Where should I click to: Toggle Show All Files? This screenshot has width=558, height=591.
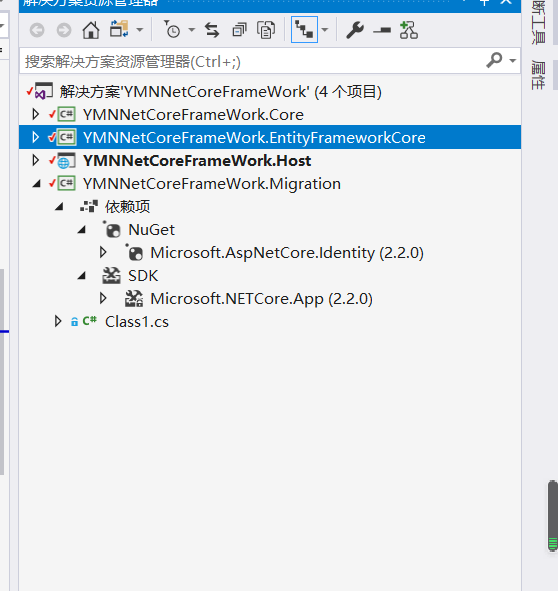(266, 30)
